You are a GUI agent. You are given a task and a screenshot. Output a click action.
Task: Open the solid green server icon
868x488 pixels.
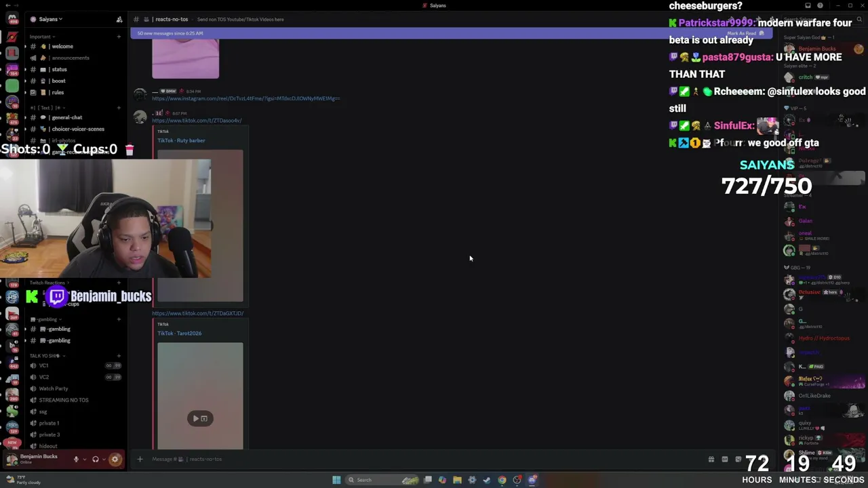tap(12, 85)
